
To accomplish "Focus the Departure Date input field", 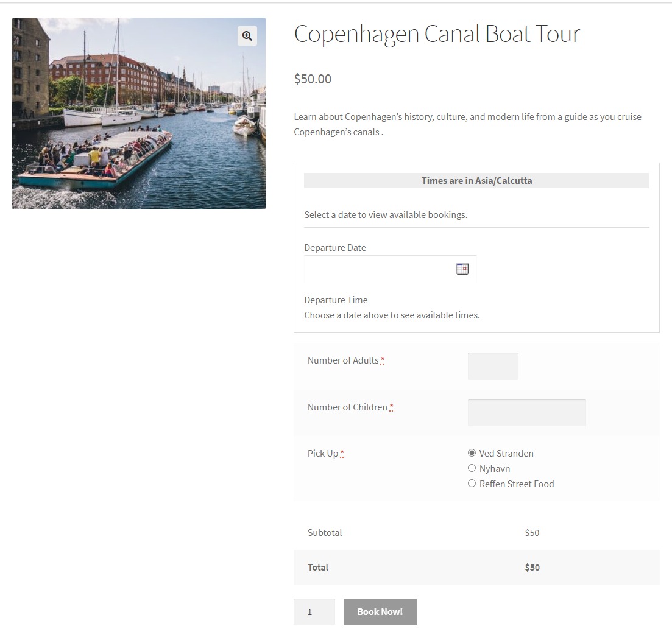I will click(379, 269).
